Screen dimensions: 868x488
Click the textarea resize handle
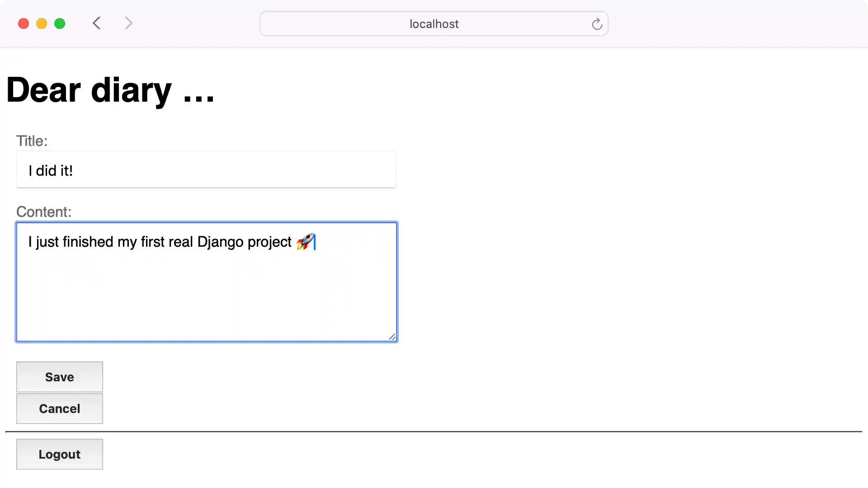392,337
